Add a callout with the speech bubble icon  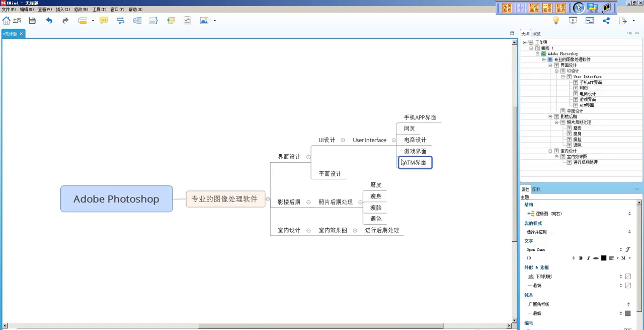(x=104, y=21)
